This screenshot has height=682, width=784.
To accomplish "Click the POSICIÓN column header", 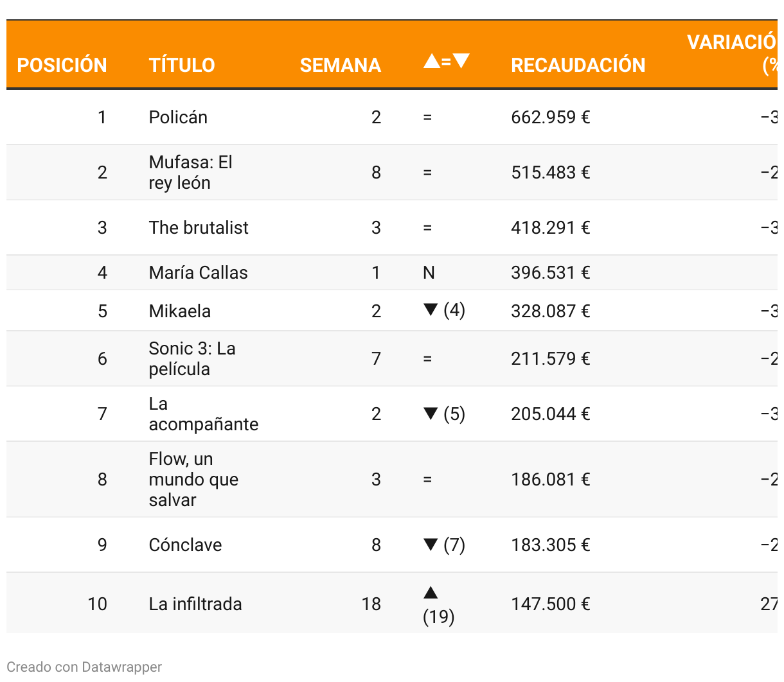I will pyautogui.click(x=62, y=65).
